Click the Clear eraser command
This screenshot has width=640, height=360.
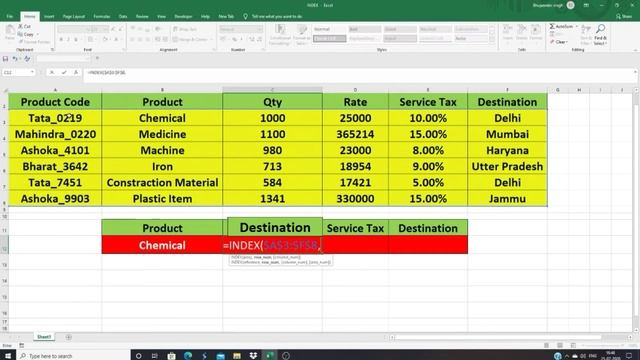pos(558,42)
